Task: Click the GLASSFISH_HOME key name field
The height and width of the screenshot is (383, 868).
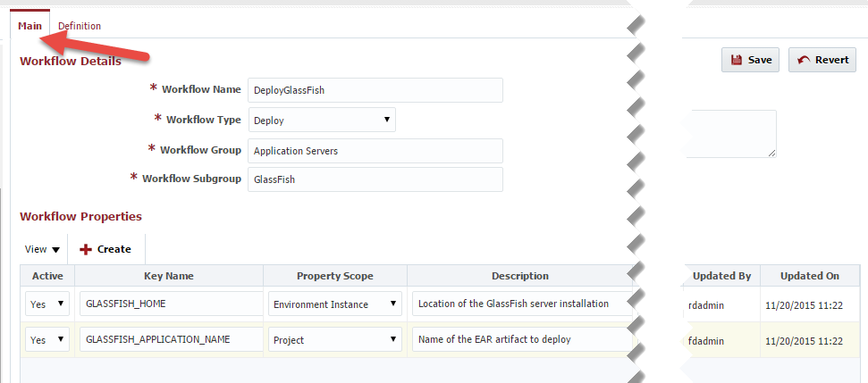Action: coord(171,304)
